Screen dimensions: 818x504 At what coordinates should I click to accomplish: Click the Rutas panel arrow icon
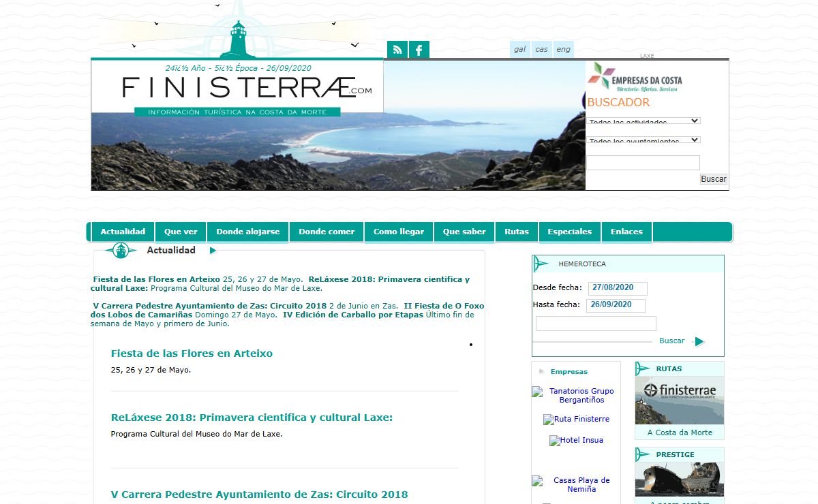[x=642, y=368]
